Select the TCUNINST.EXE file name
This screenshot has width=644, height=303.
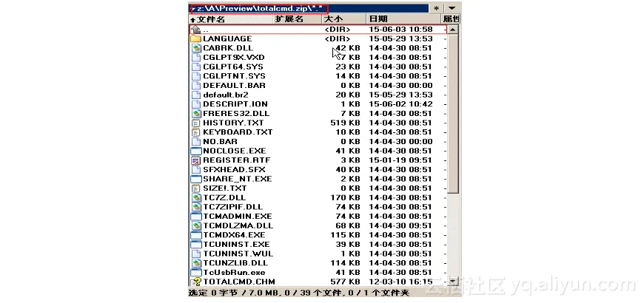pyautogui.click(x=236, y=245)
